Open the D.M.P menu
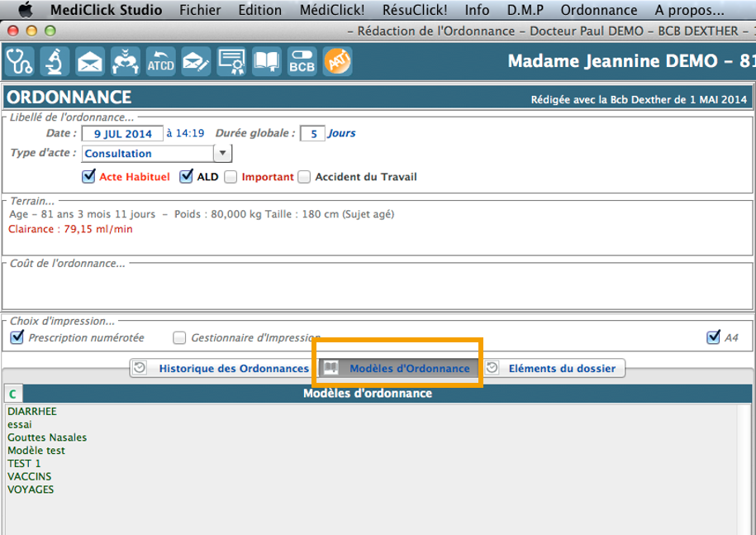756x535 pixels. tap(525, 10)
